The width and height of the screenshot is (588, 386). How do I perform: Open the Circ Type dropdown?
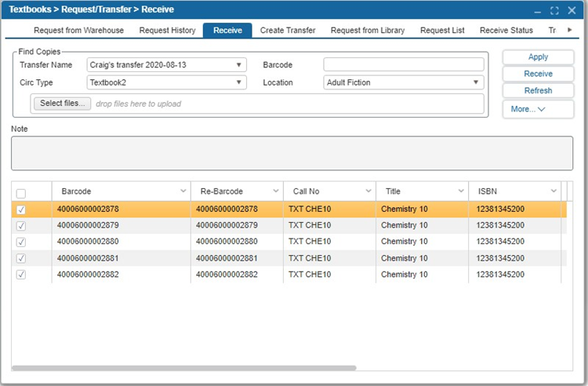(x=238, y=82)
